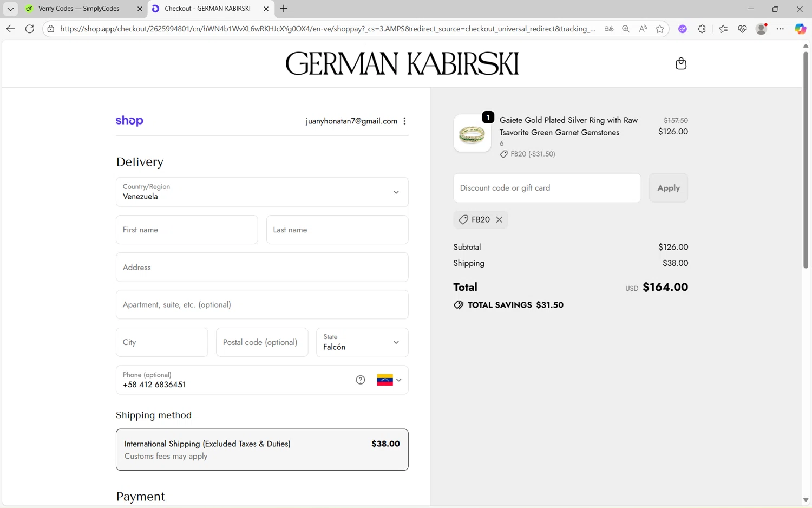Remove the FB20 discount code

[499, 219]
